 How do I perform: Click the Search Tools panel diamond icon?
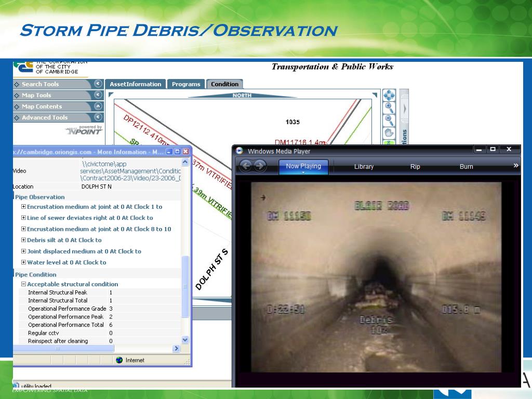17,85
